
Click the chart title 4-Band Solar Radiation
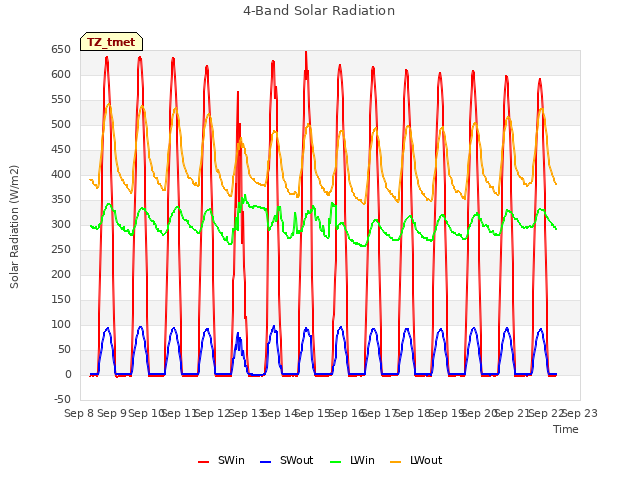pyautogui.click(x=319, y=11)
